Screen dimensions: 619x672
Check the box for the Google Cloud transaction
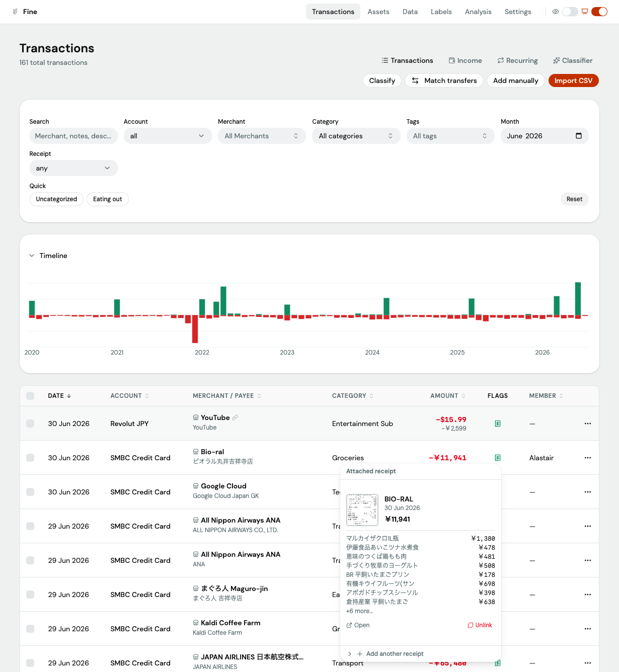pos(30,492)
